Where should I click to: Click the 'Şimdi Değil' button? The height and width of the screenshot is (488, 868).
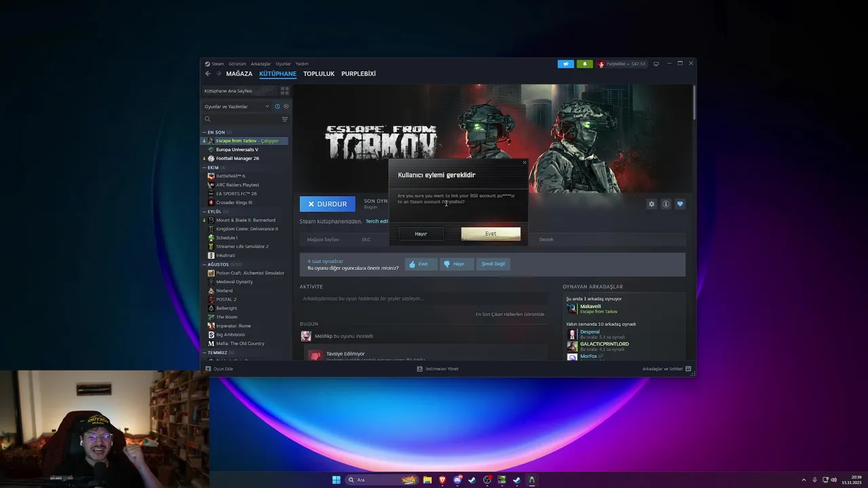[x=493, y=264]
